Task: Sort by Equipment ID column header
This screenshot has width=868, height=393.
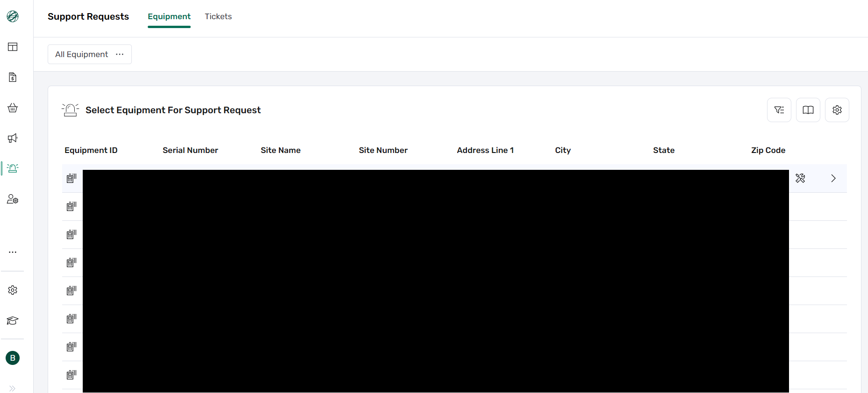Action: (x=91, y=150)
